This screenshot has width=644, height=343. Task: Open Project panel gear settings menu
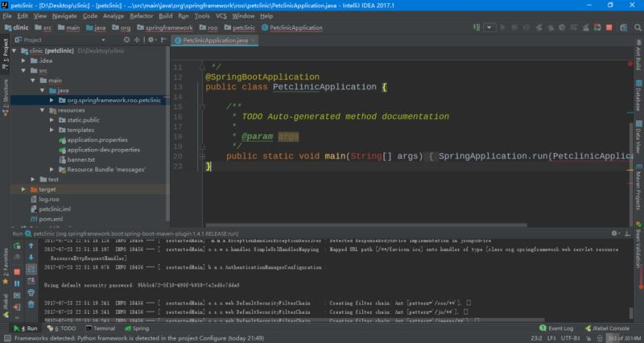coord(151,39)
